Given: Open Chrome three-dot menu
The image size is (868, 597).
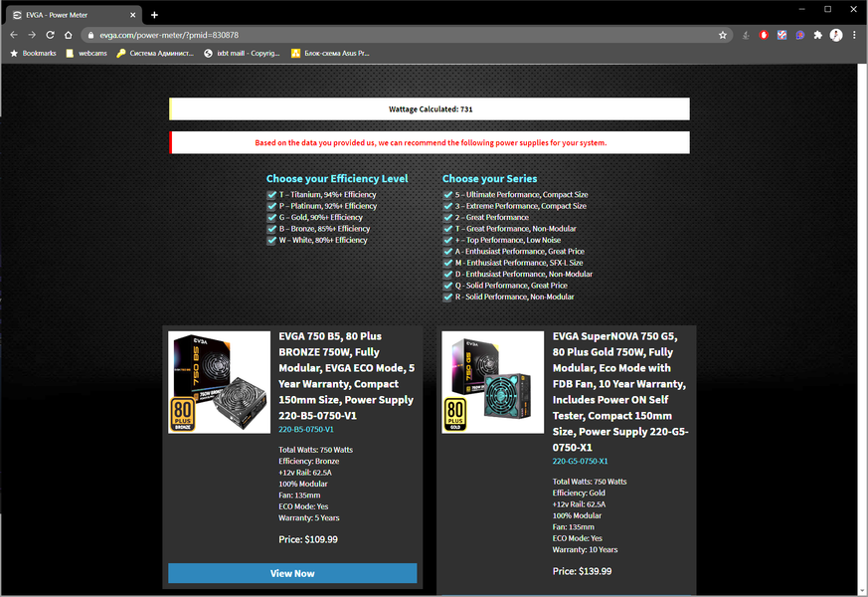Looking at the screenshot, I should point(854,35).
